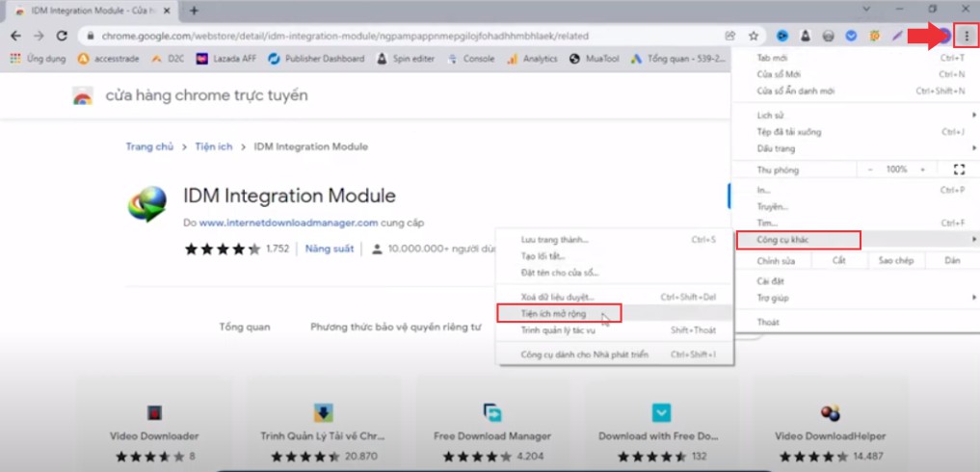Viewport: 980px width, 472px height.
Task: Click Năng suất category link
Action: (x=330, y=249)
